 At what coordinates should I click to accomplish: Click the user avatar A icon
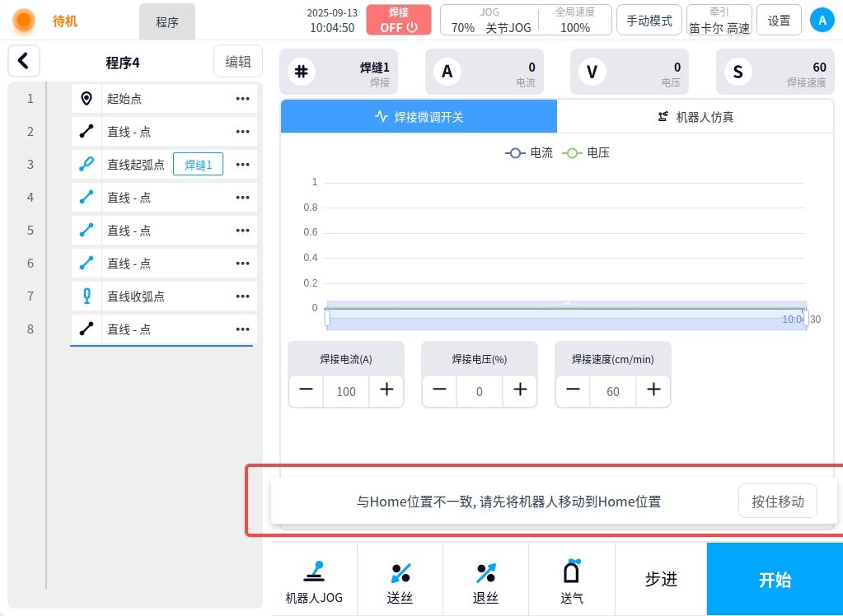[x=822, y=21]
